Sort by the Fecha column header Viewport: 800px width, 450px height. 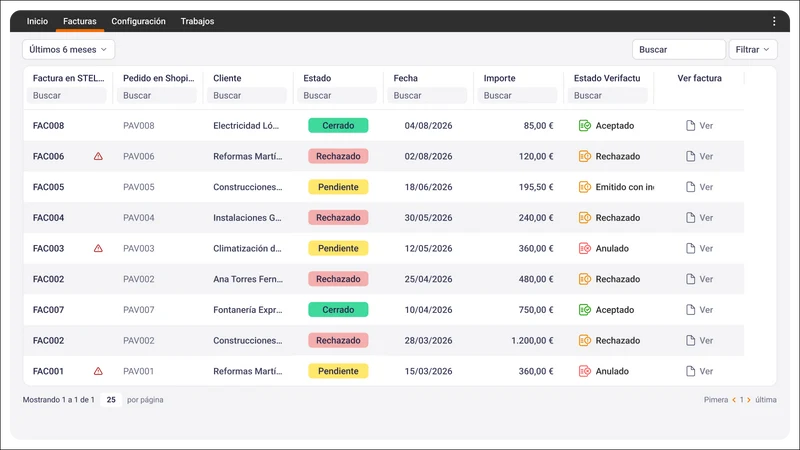click(x=406, y=78)
